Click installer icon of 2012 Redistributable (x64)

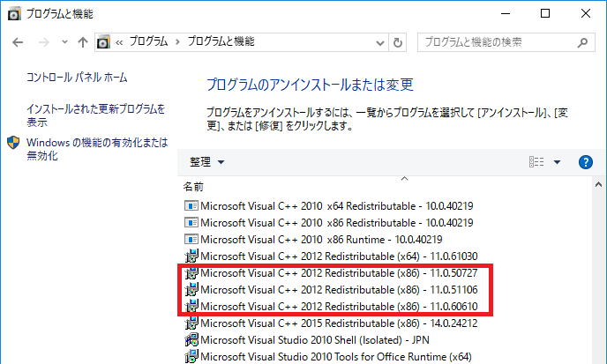(x=191, y=256)
